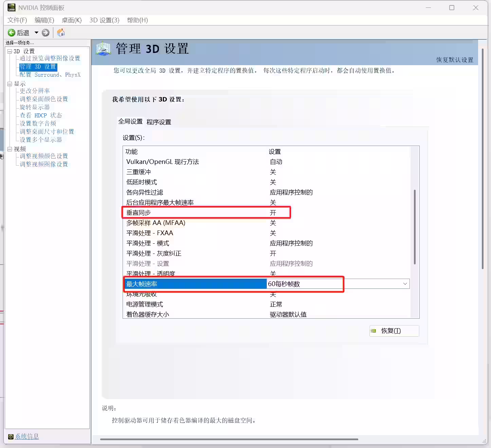
Task: Select 管理 3D 设置 in the tree
Action: (38, 67)
